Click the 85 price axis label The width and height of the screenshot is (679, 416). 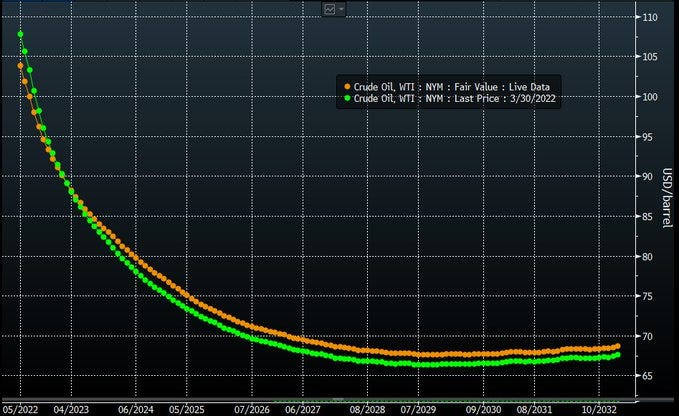point(647,216)
